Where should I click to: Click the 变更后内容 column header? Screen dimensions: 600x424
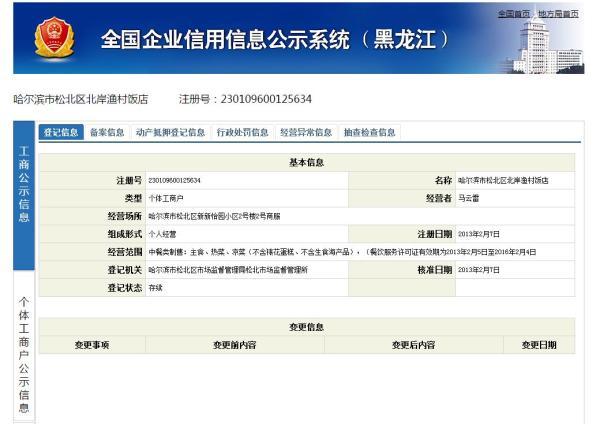[414, 345]
